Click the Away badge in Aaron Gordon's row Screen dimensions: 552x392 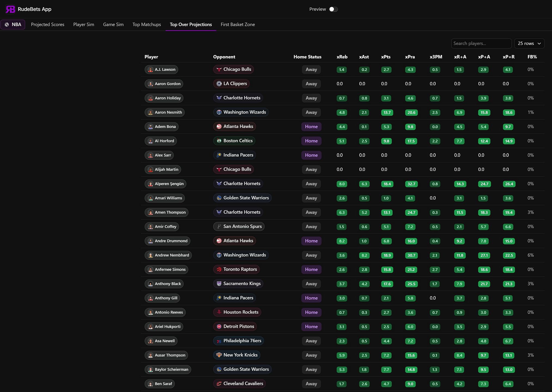[x=311, y=84]
